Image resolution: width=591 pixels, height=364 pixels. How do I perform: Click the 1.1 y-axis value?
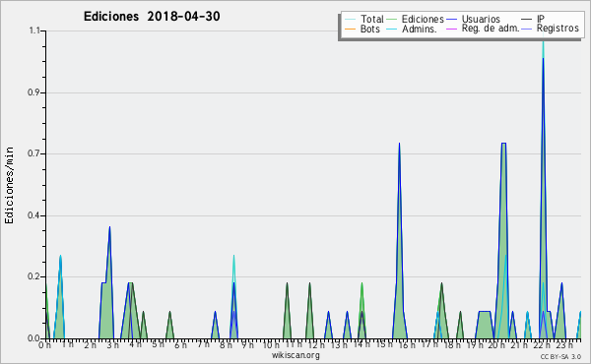click(34, 30)
